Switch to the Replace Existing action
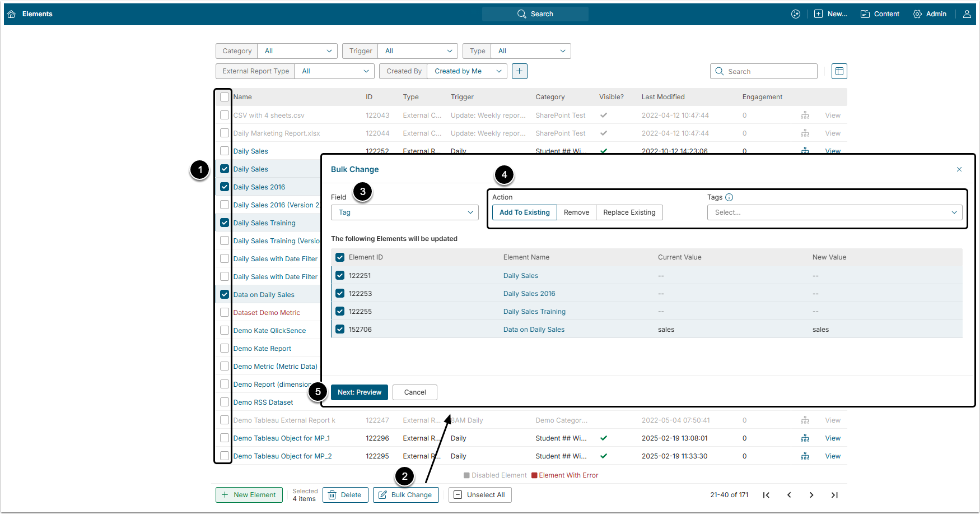 pos(629,212)
